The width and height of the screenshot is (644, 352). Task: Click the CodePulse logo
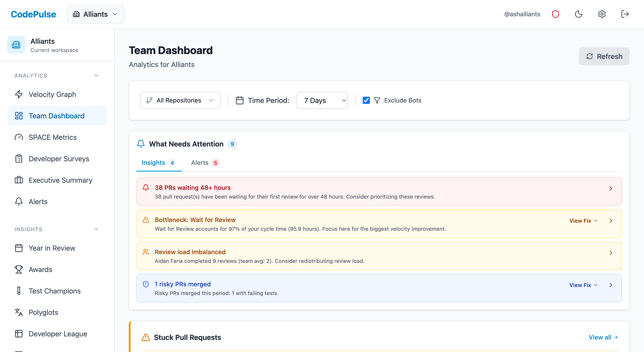coord(34,14)
